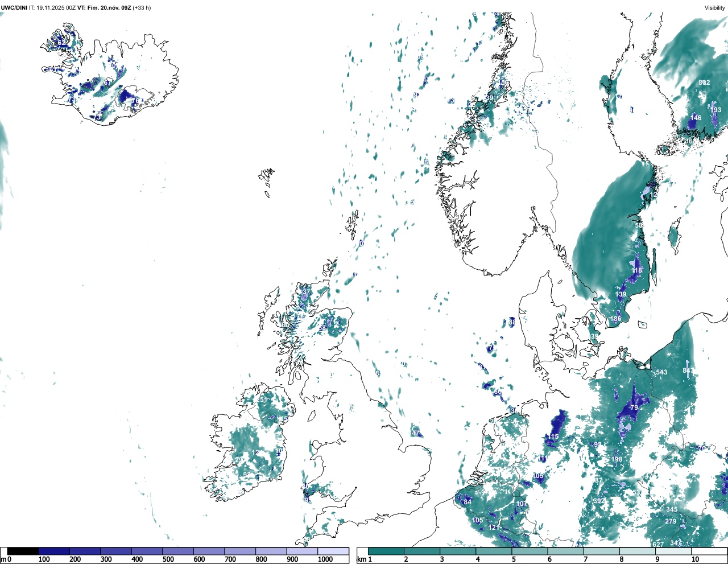Pick the 400–500 m legend swatch
The width and height of the screenshot is (728, 564).
click(x=147, y=551)
